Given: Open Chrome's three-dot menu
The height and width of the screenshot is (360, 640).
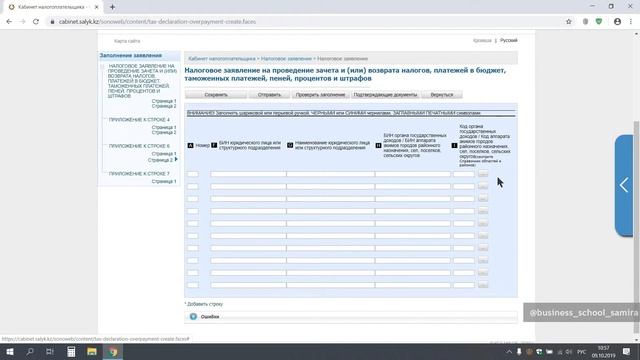Looking at the screenshot, I should pyautogui.click(x=631, y=22).
